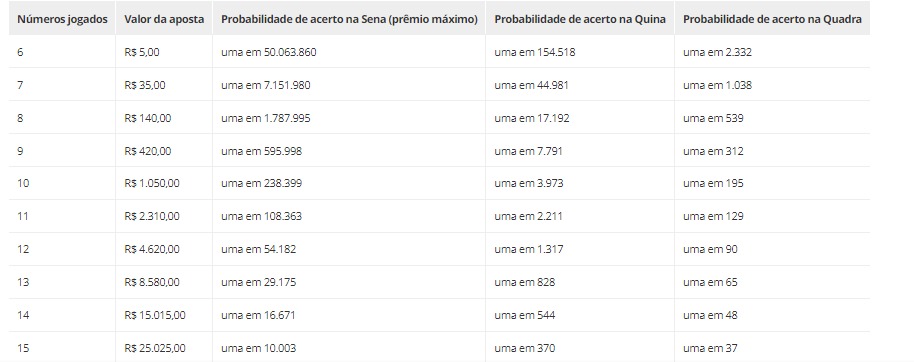This screenshot has width=914, height=362.
Task: Click the Números jogados column header
Action: 62,19
